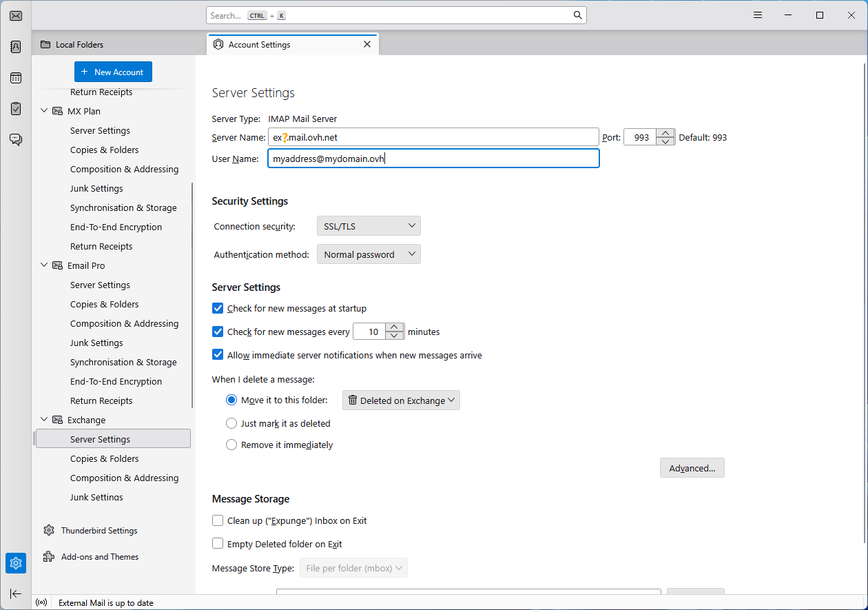This screenshot has width=868, height=610.
Task: Click the Server Name input field
Action: click(x=433, y=137)
